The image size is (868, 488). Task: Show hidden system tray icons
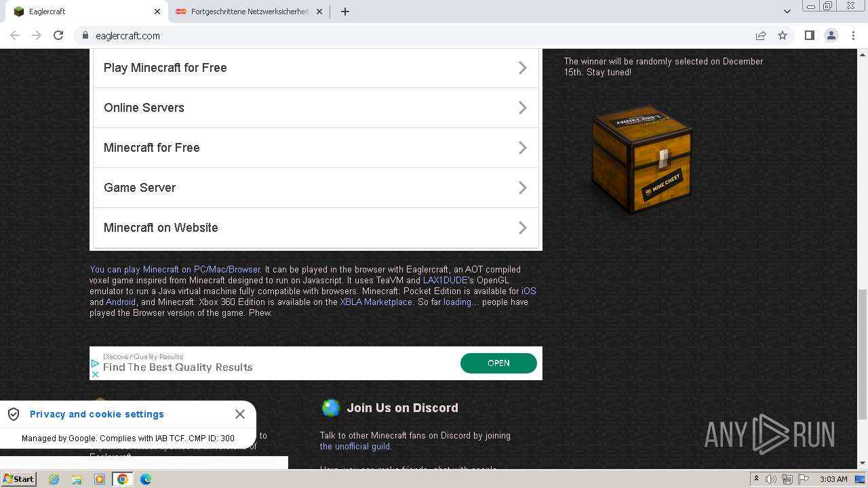tap(756, 479)
